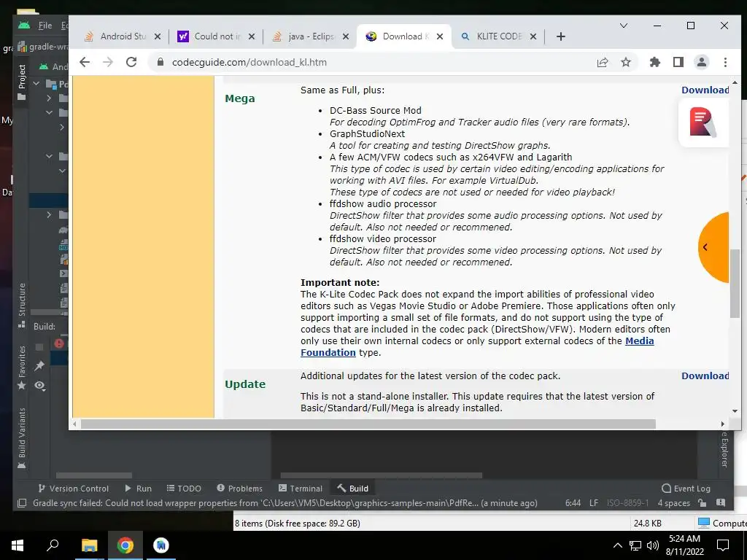
Task: Click tool window quick access icon
Action: tap(22, 503)
